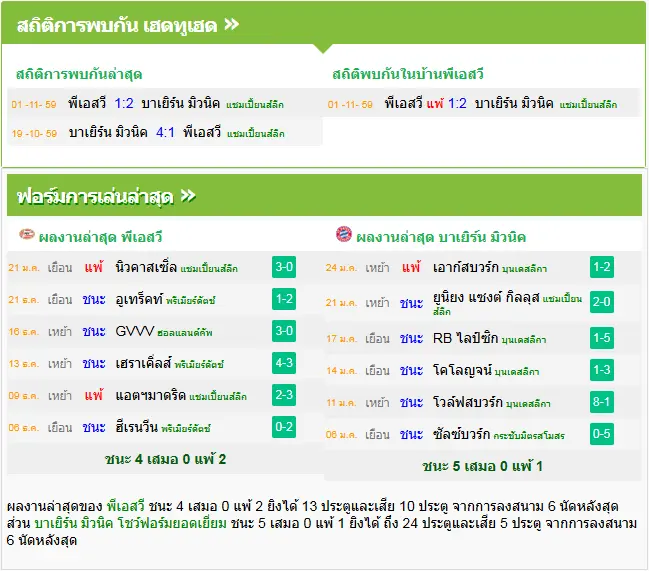Click the 3-0 score badge for GVVV
Image resolution: width=649 pixels, height=571 pixels.
[x=284, y=331]
